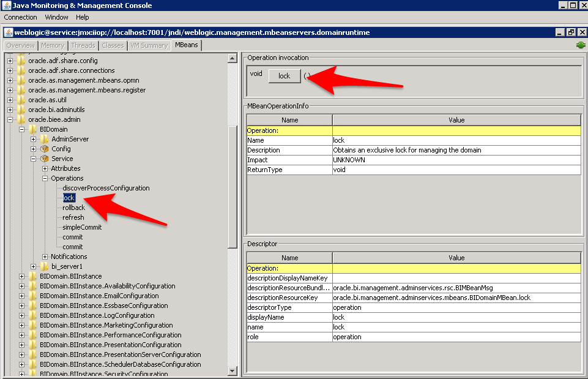The height and width of the screenshot is (379, 588).
Task: Click the tree vertical scrollbar thumb
Action: (233, 187)
